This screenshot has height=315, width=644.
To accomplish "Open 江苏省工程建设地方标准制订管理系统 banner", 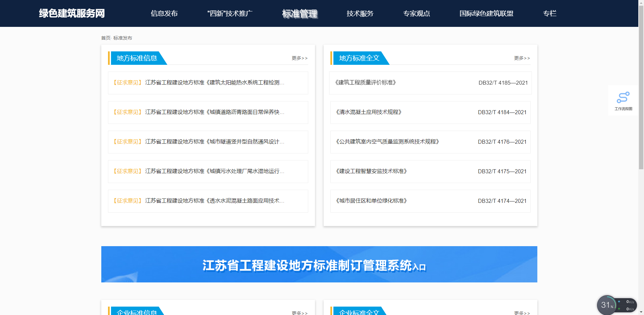I will (x=319, y=264).
